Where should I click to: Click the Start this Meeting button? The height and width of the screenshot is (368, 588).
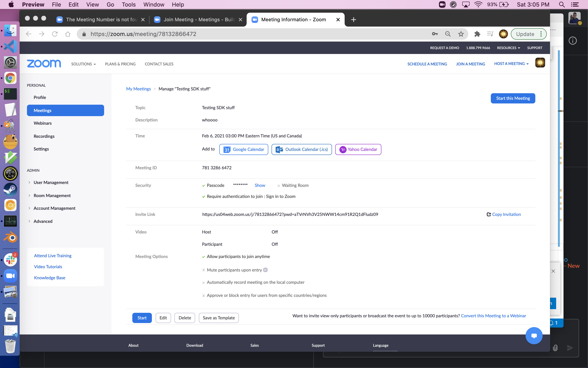tap(513, 98)
